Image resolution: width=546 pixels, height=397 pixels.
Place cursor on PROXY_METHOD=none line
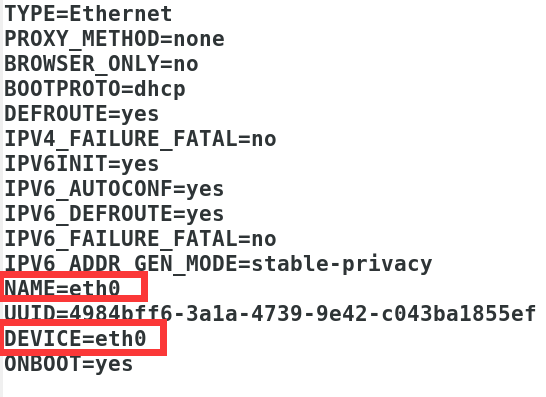[114, 39]
